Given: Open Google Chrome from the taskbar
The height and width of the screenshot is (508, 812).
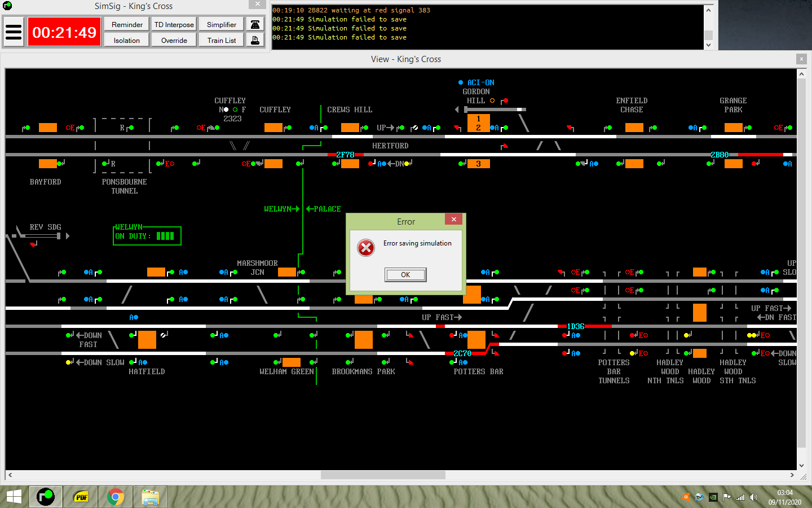Looking at the screenshot, I should click(115, 497).
